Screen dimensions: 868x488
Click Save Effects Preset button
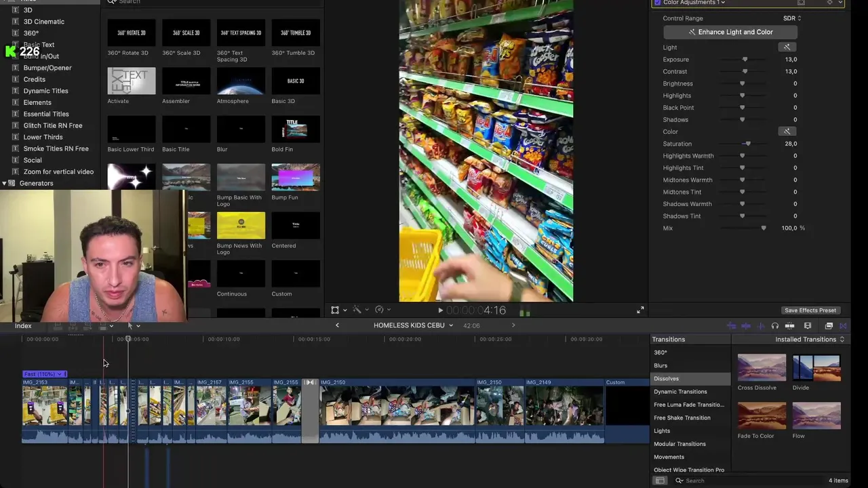pyautogui.click(x=810, y=310)
